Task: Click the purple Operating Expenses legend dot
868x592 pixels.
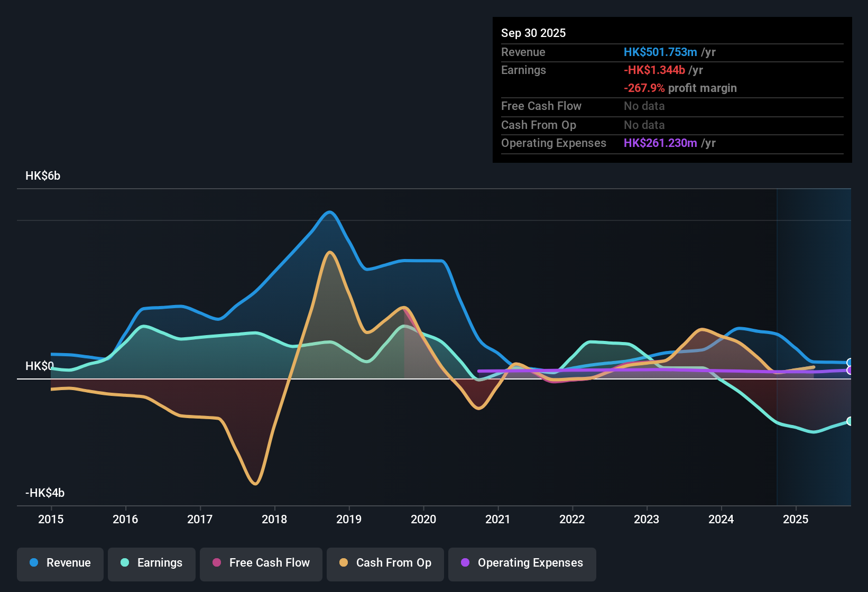Action: point(465,563)
